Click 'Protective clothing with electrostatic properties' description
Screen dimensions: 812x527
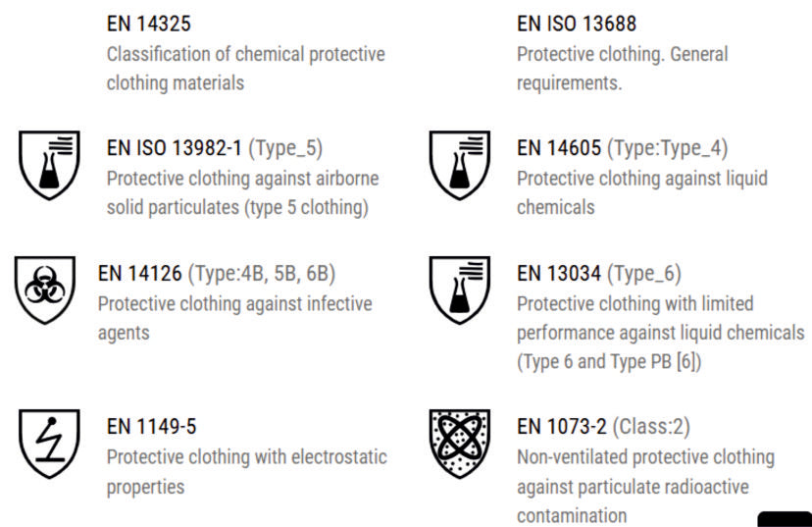pos(246,472)
